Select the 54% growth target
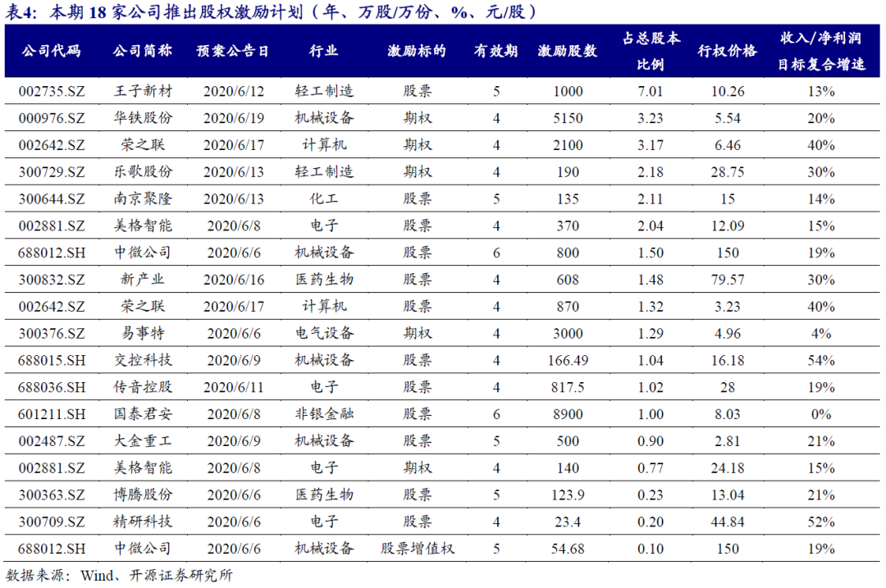The image size is (886, 588). (x=821, y=360)
